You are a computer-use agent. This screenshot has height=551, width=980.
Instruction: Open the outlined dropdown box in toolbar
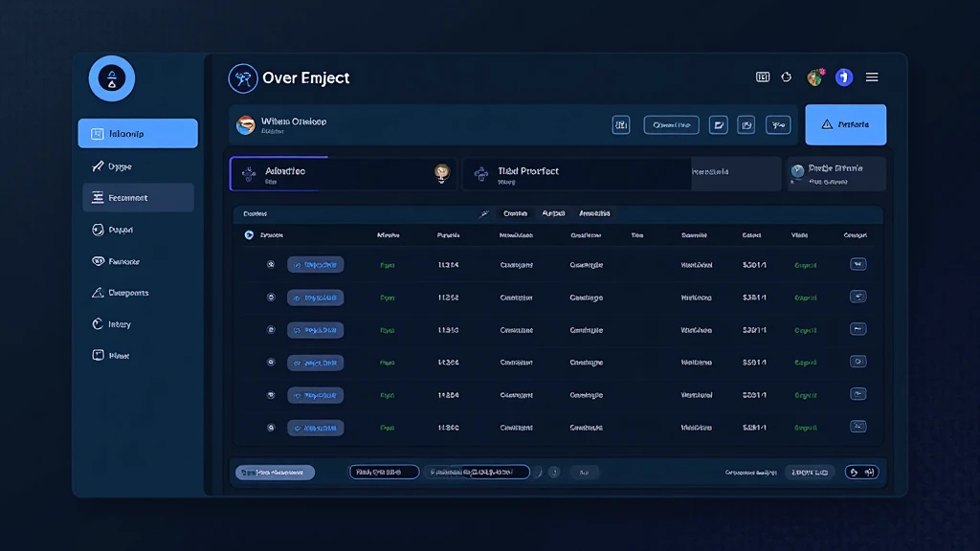(671, 124)
